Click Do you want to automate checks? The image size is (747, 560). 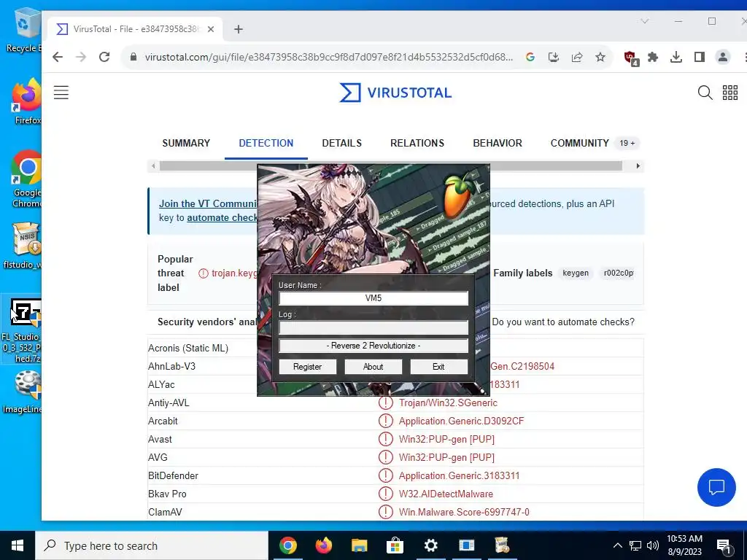[563, 322]
